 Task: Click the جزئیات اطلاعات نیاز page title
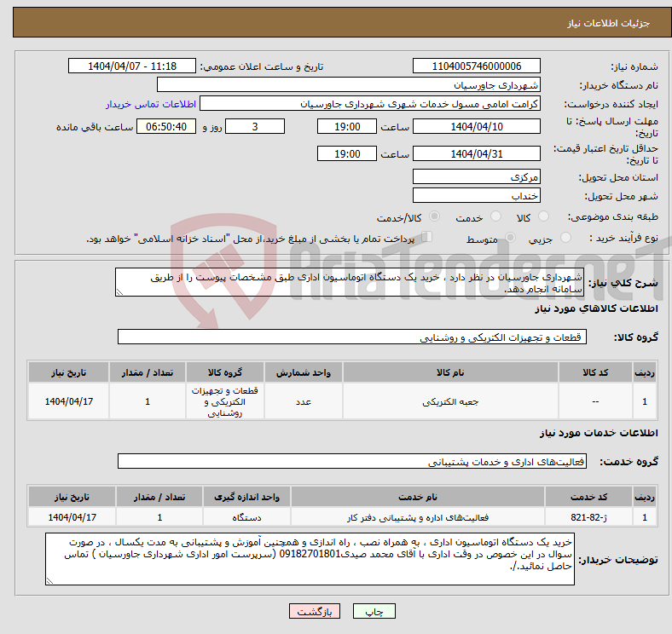point(609,23)
